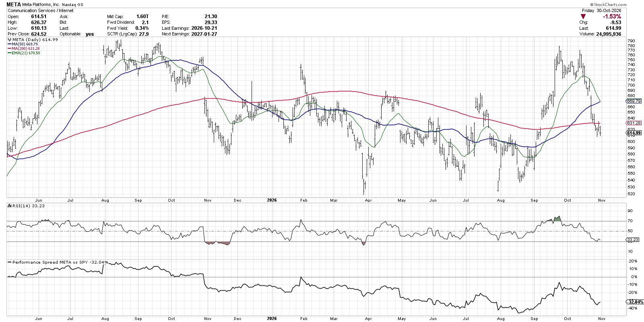
Task: Click the -32.04% spread value axis tag
Action: click(x=635, y=302)
